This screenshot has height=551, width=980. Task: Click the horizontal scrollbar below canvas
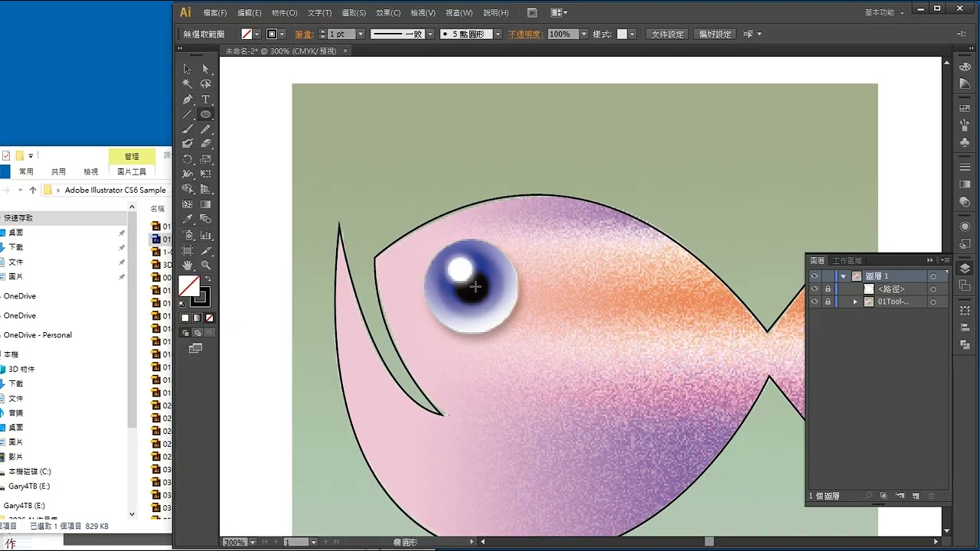(708, 542)
